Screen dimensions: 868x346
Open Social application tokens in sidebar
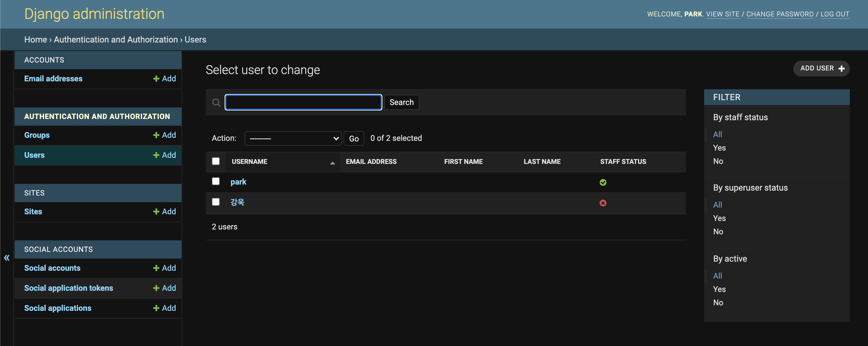[x=68, y=288]
